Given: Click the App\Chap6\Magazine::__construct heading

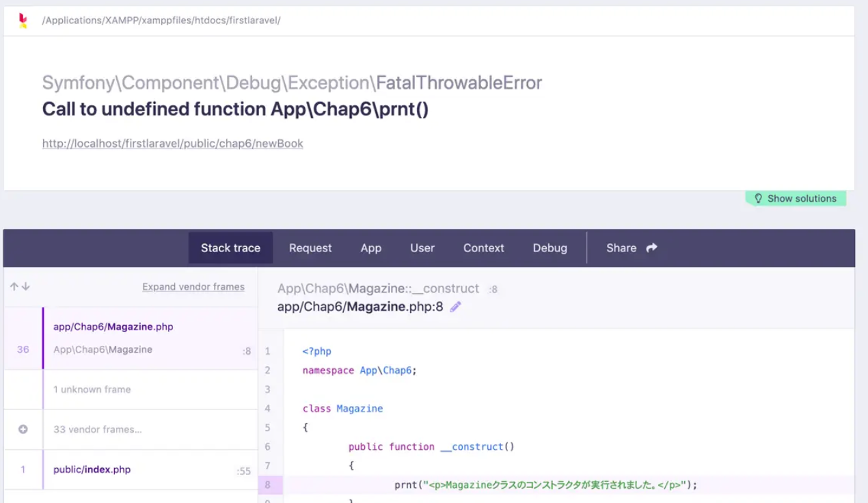Looking at the screenshot, I should (x=378, y=288).
